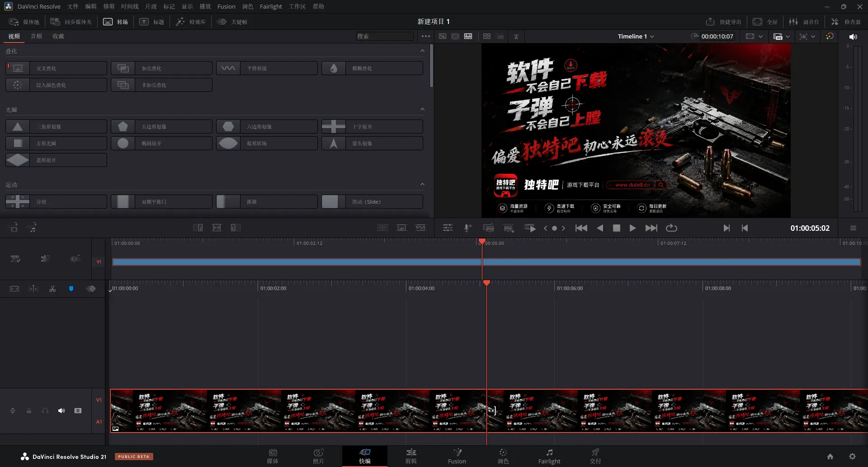Click the voiceover microphone icon

[468, 228]
